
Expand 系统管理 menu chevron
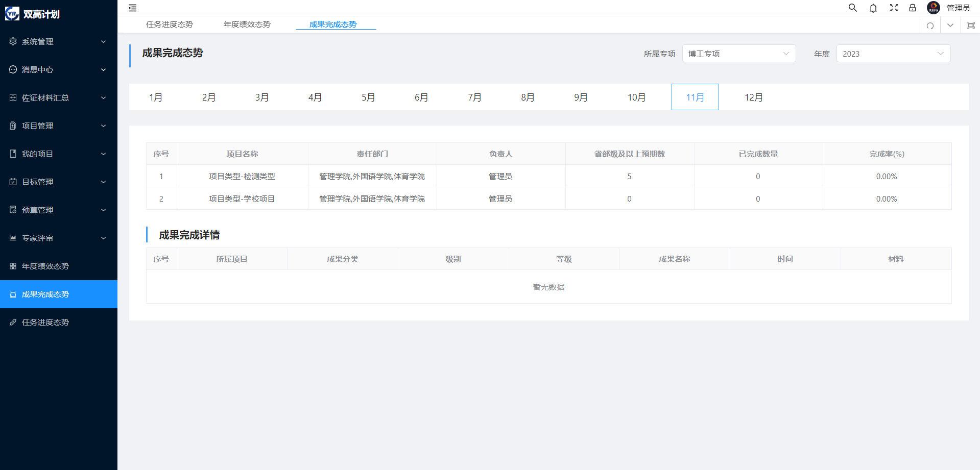point(104,41)
